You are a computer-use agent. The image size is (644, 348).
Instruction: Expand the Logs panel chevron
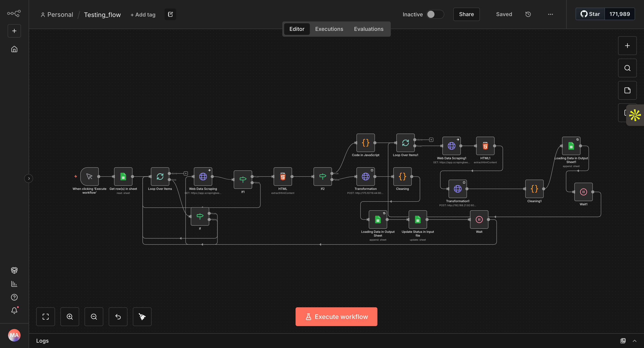[635, 340]
